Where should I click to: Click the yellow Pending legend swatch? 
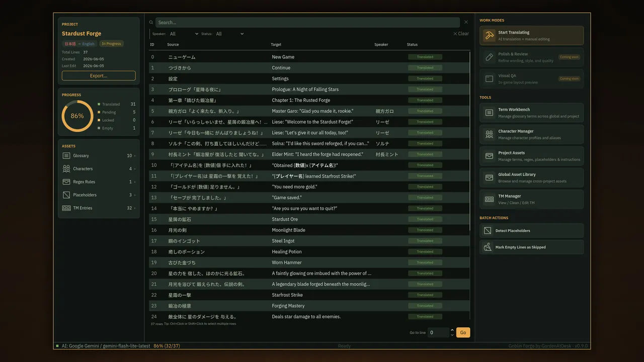[x=99, y=112]
